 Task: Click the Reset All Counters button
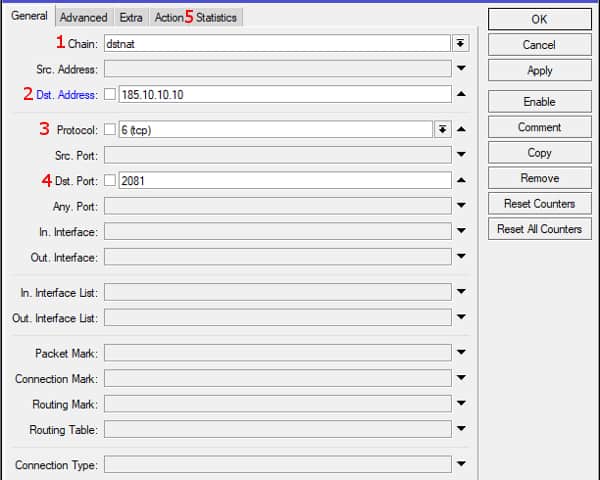tap(540, 229)
